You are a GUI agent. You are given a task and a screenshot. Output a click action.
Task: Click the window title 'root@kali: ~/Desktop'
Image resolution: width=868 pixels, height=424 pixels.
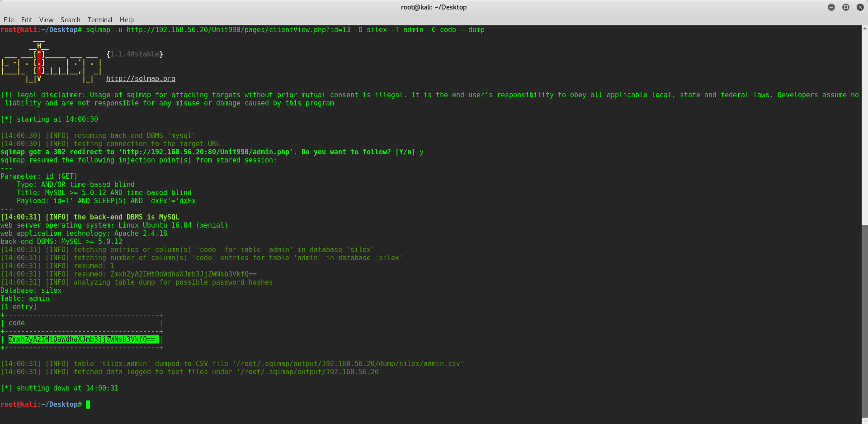click(x=434, y=7)
